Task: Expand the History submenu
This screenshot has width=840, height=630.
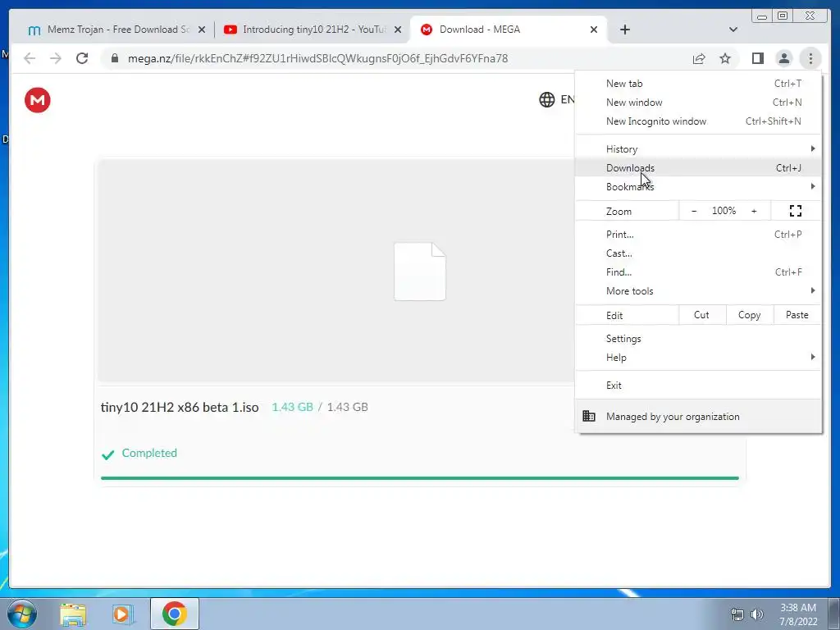Action: pyautogui.click(x=699, y=149)
